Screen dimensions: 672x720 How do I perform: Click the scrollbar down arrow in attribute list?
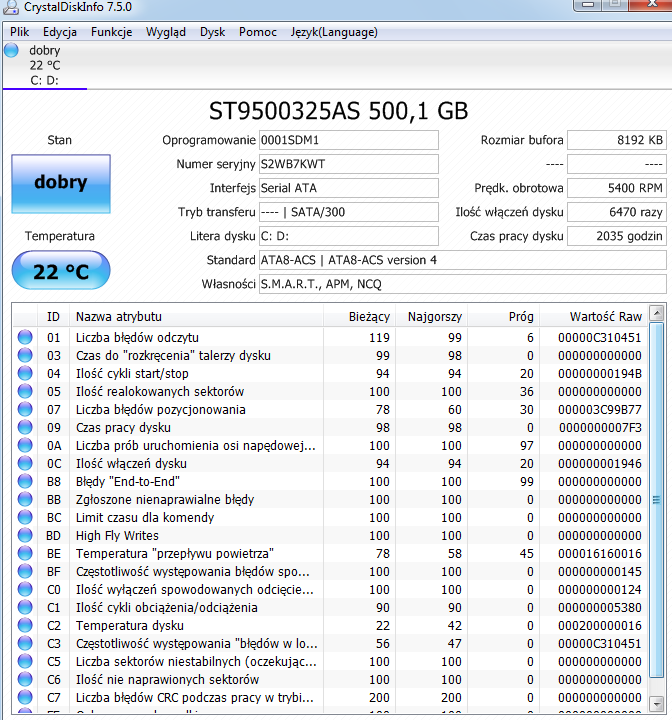[x=657, y=703]
